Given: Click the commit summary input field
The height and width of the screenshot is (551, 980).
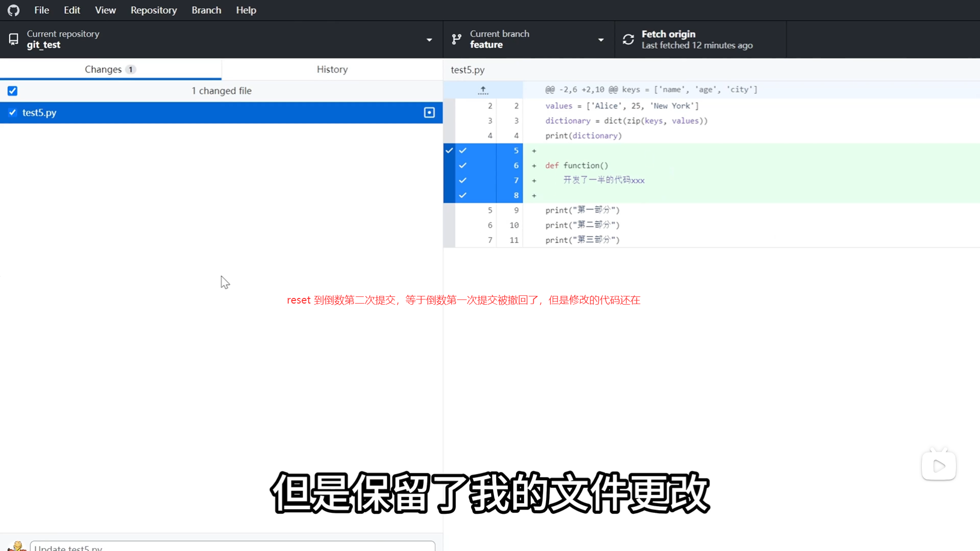Looking at the screenshot, I should tap(232, 546).
